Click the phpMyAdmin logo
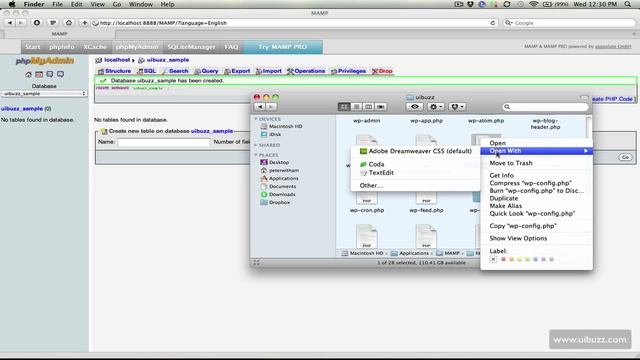Viewport: 640px width, 360px height. coord(44,61)
